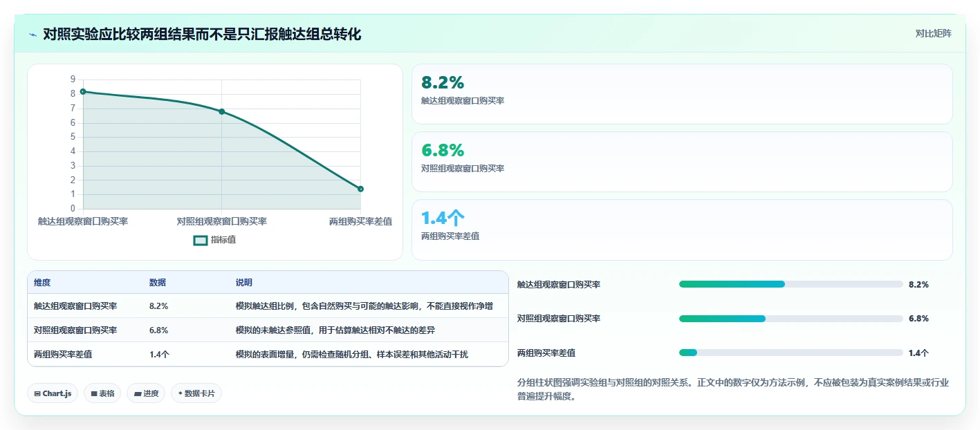Click the 进度 chip icon

138,393
